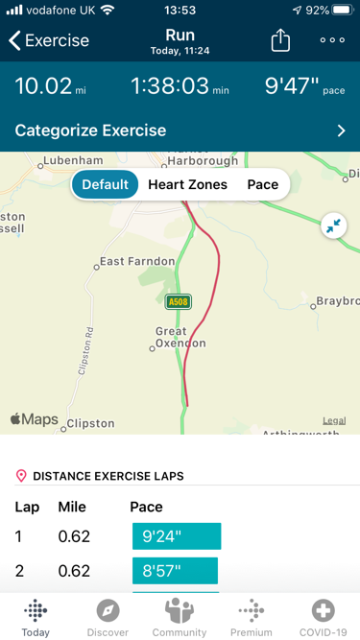Select lap 2 pace bar 8'57"
The image size is (360, 640).
(x=175, y=571)
